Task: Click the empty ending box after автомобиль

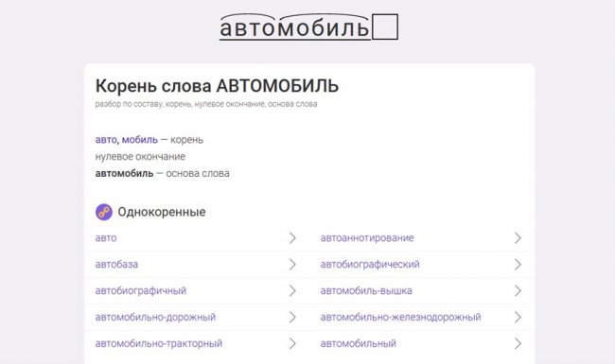Action: click(385, 26)
